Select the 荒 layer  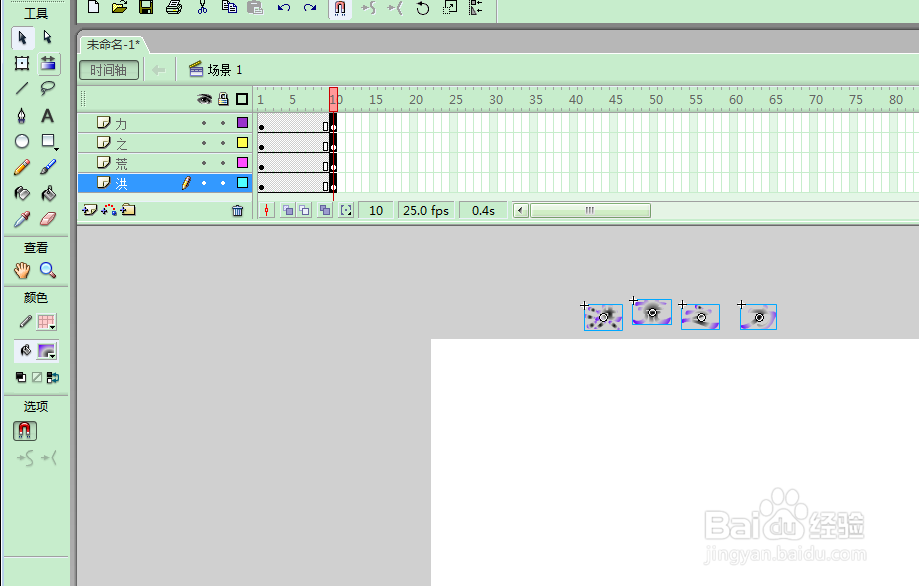pos(165,163)
